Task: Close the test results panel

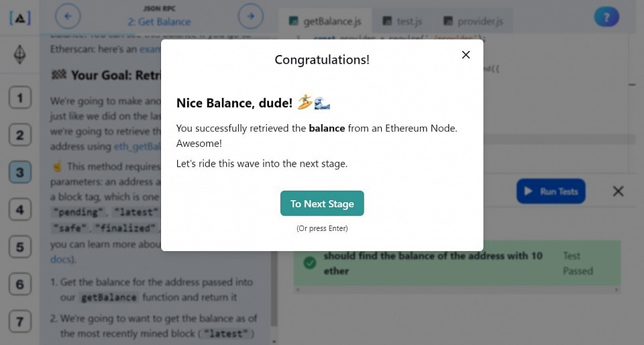Action: [x=618, y=191]
